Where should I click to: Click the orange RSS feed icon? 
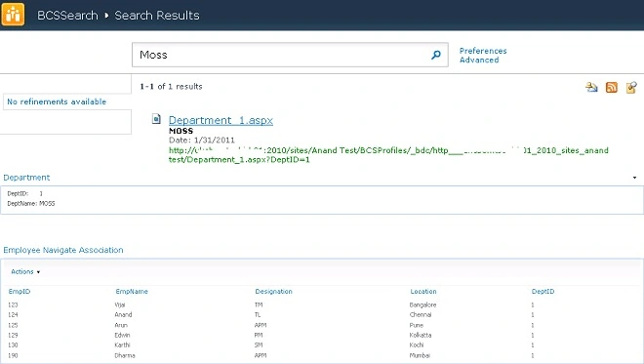coord(612,87)
